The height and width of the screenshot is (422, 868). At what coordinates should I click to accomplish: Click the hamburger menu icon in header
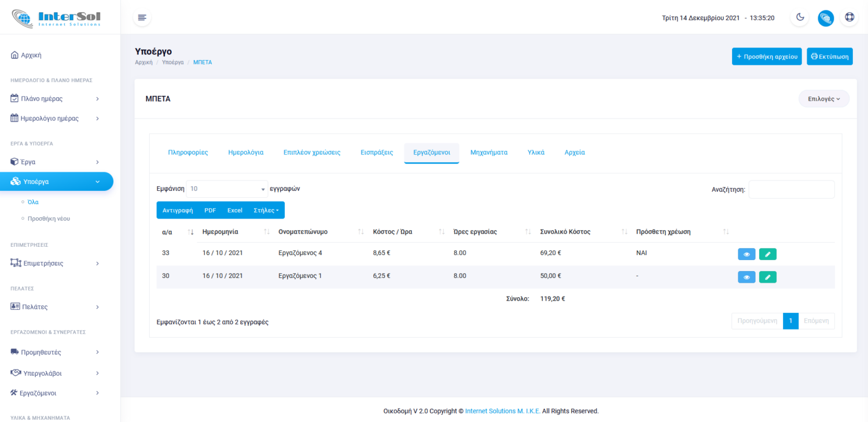tap(142, 17)
